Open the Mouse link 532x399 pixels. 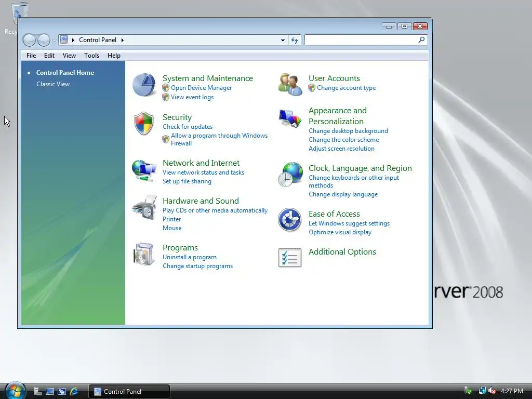(x=172, y=228)
